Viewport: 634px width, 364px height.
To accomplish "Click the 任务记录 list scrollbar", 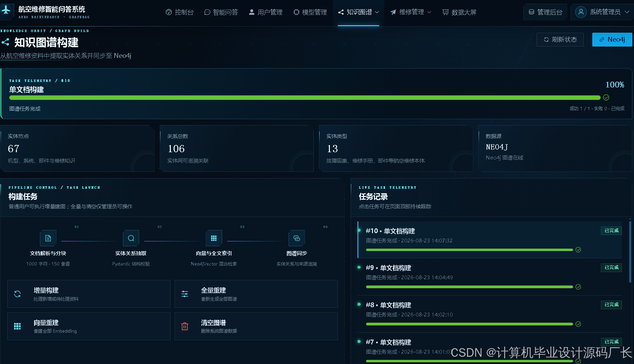I will pyautogui.click(x=630, y=251).
